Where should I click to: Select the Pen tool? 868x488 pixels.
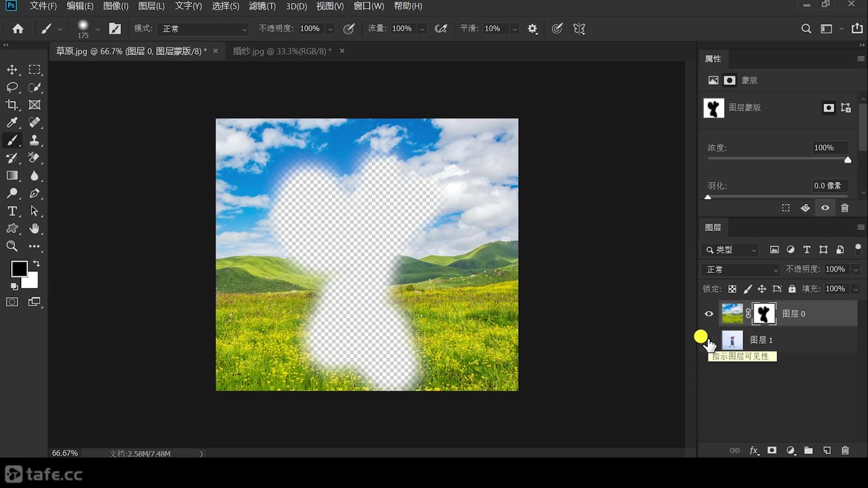pos(35,193)
